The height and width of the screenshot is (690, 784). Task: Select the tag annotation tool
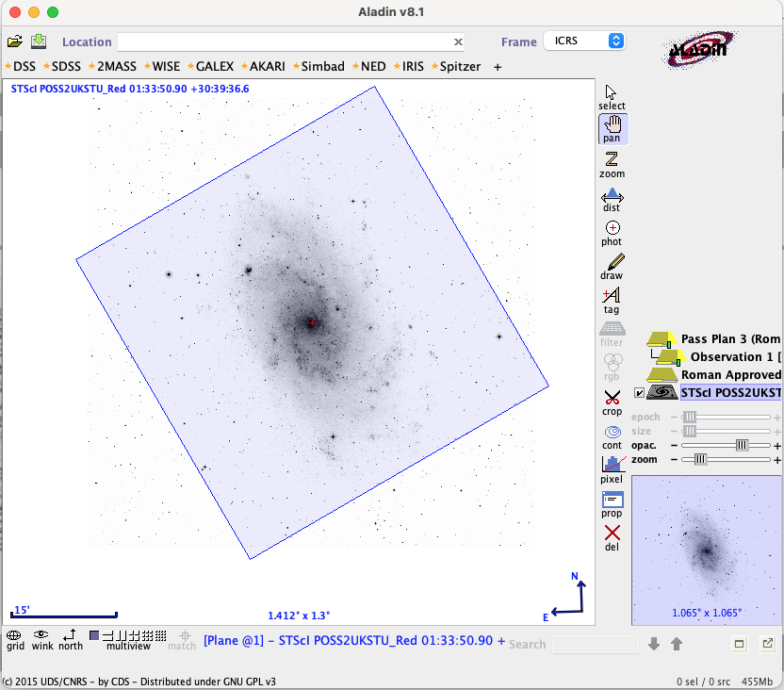pyautogui.click(x=612, y=301)
